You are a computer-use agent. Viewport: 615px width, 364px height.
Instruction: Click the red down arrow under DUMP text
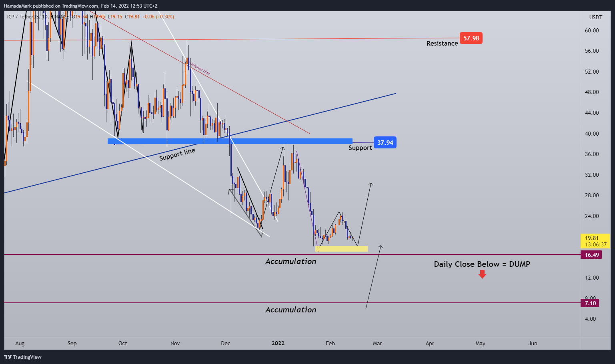(482, 274)
